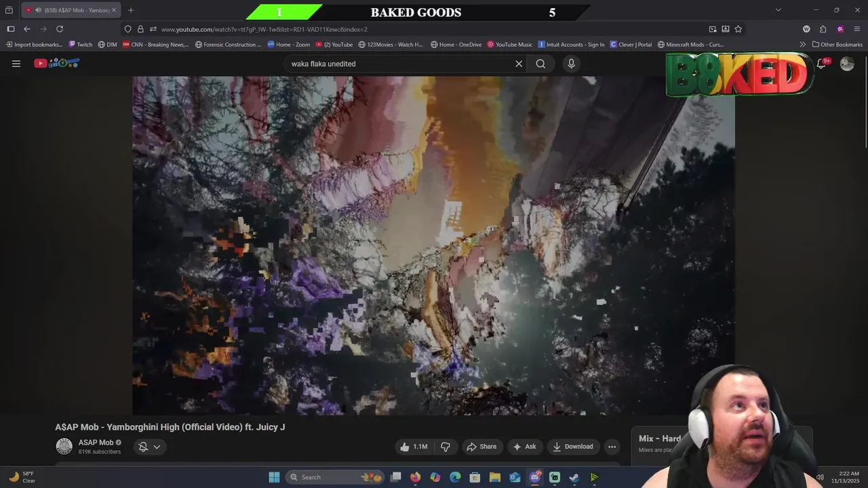The image size is (868, 488).
Task: Open browser extensions puzzle icon
Action: 823,29
